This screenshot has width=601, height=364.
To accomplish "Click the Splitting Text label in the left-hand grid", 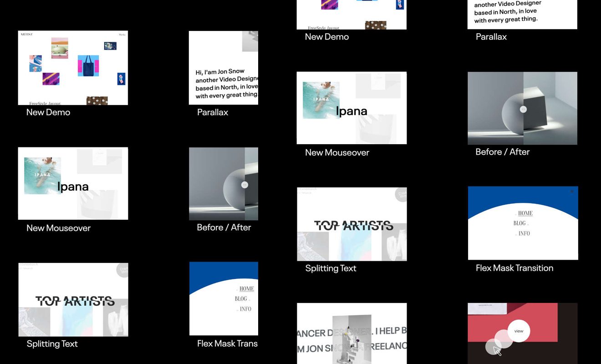I will coord(52,344).
